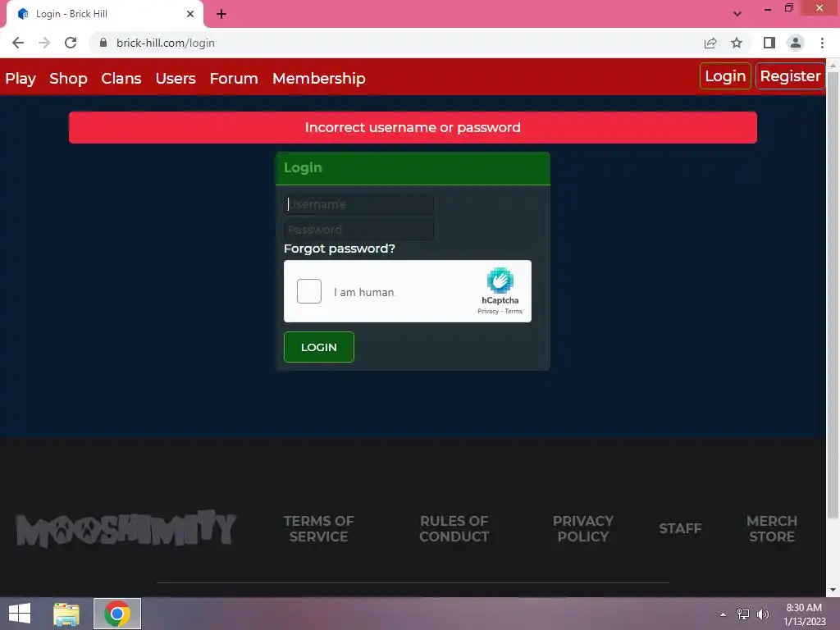Click the Forgot password? link
Screen dimensions: 840x630
(339, 249)
